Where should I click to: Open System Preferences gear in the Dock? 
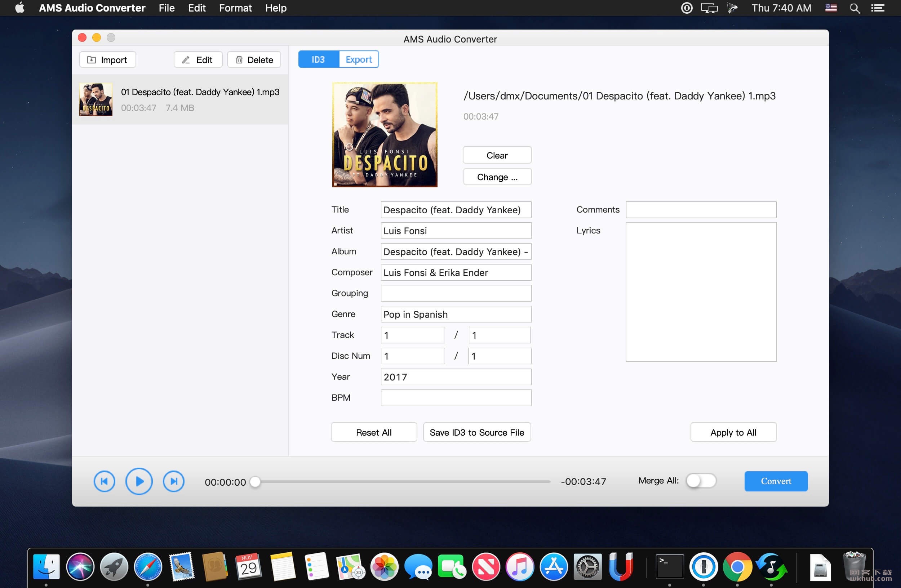[587, 566]
